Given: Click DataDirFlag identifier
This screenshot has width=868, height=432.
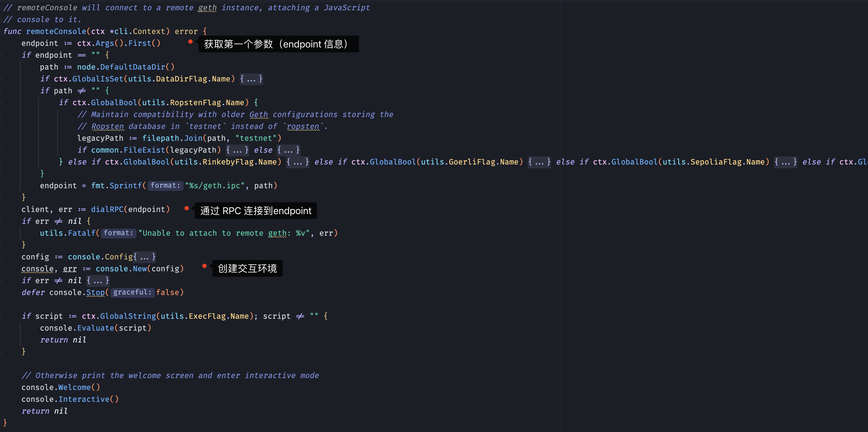Looking at the screenshot, I should click(181, 79).
